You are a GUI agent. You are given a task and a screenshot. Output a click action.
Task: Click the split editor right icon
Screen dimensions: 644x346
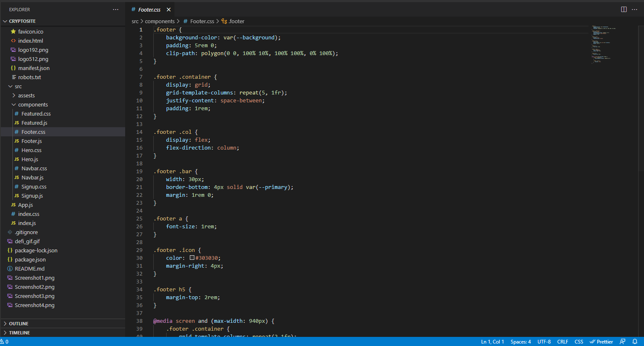(x=624, y=10)
